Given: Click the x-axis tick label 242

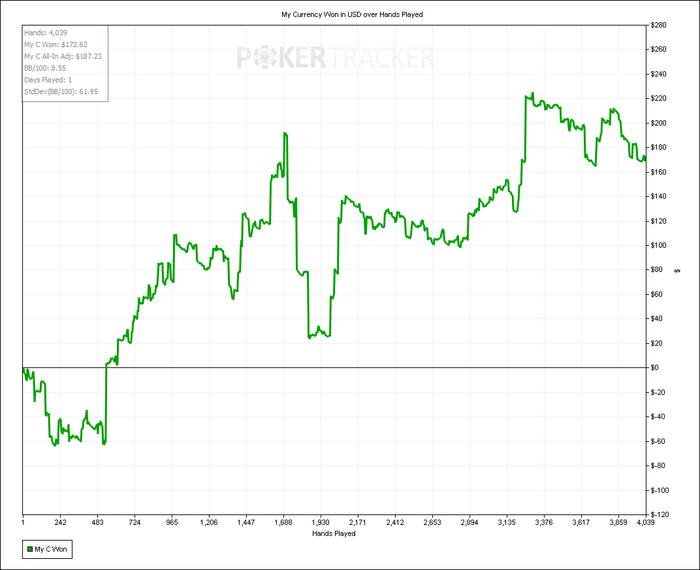Looking at the screenshot, I should 60,522.
